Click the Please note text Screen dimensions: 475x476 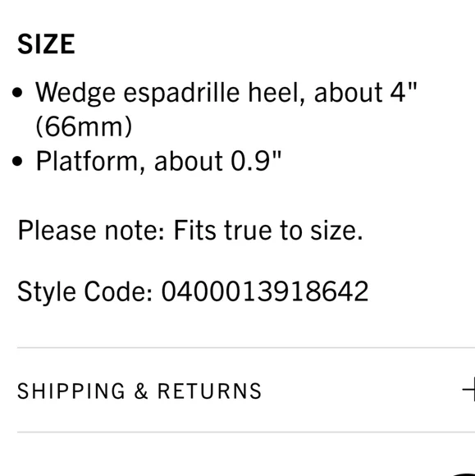(x=91, y=231)
